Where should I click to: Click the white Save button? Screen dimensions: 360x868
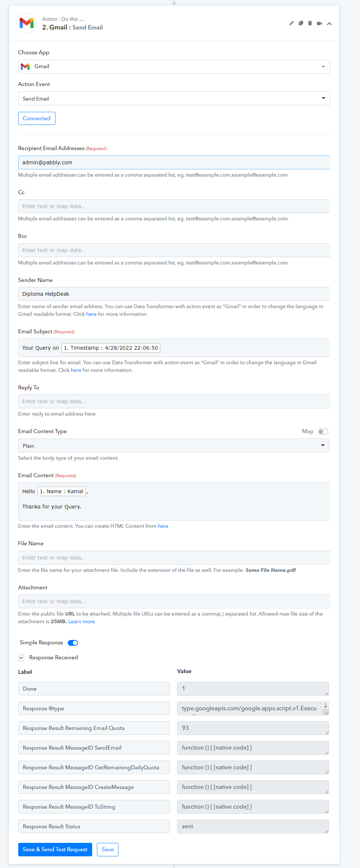(x=107, y=849)
